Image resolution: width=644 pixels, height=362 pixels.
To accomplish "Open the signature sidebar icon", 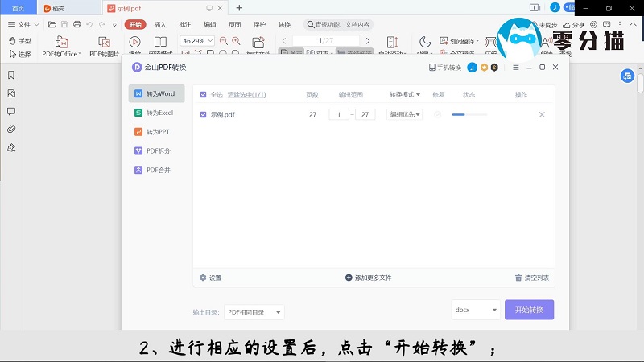I will 11,148.
